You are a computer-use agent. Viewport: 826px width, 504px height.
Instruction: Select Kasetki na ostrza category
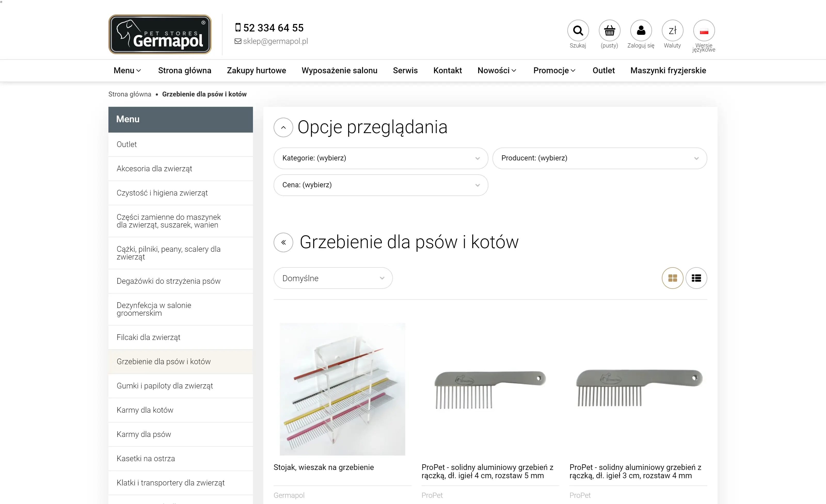pos(180,459)
